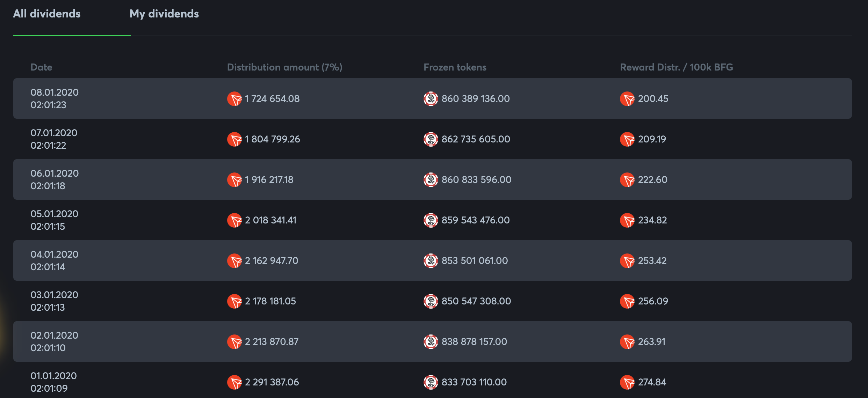The height and width of the screenshot is (398, 868).
Task: Click TRON icon next to 234.82 reward
Action: pos(627,220)
